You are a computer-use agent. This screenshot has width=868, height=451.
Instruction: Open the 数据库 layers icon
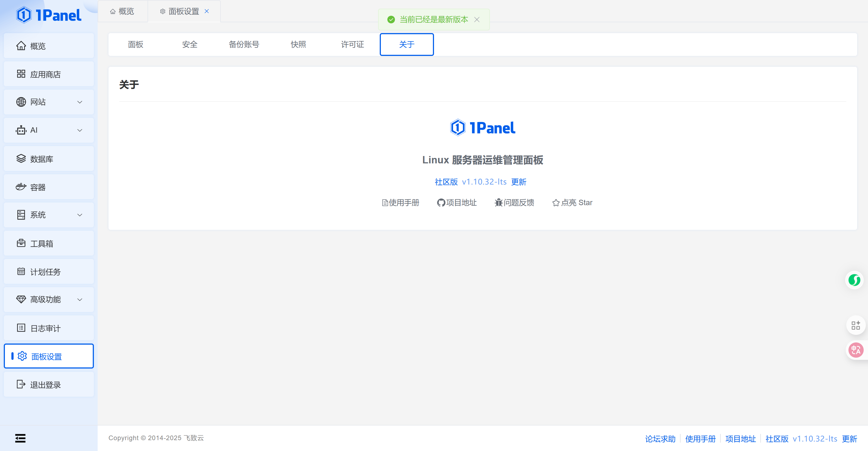point(21,158)
